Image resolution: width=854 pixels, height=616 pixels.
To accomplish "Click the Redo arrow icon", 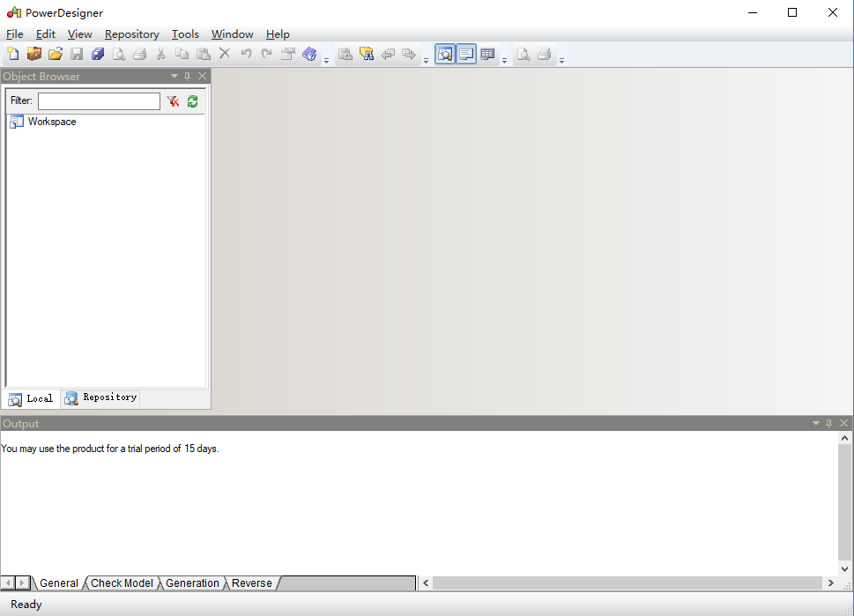I will (x=267, y=54).
